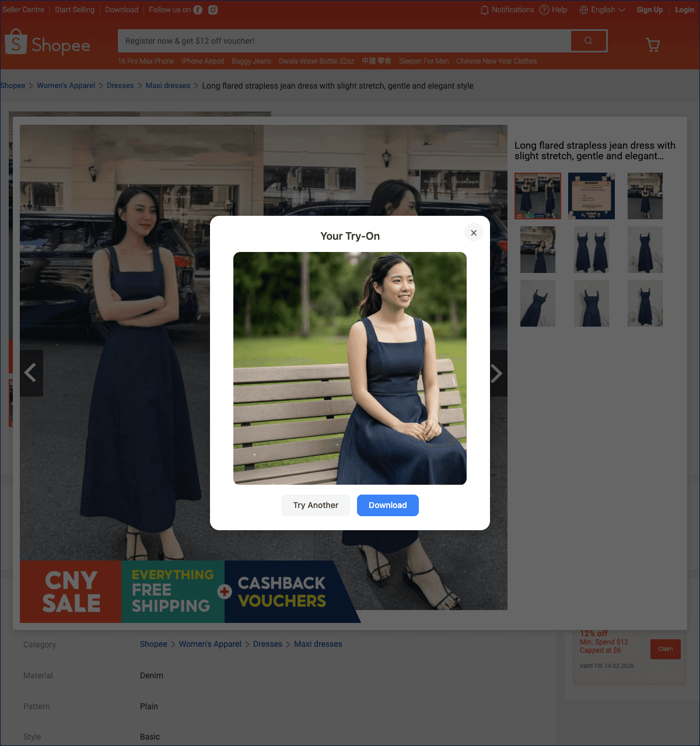Image resolution: width=700 pixels, height=746 pixels.
Task: Open the Notifications bell
Action: tap(484, 10)
